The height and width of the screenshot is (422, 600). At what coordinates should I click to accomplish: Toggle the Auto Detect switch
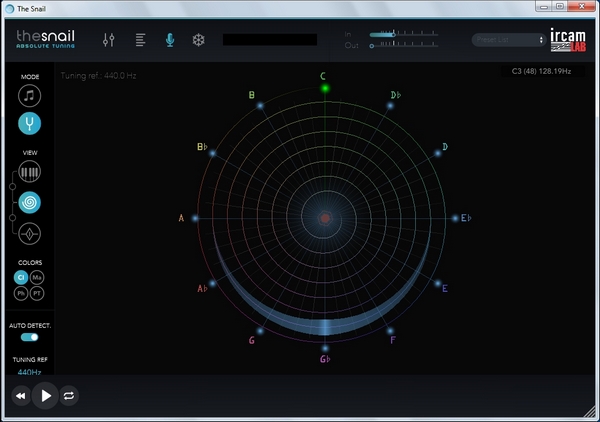[x=29, y=337]
